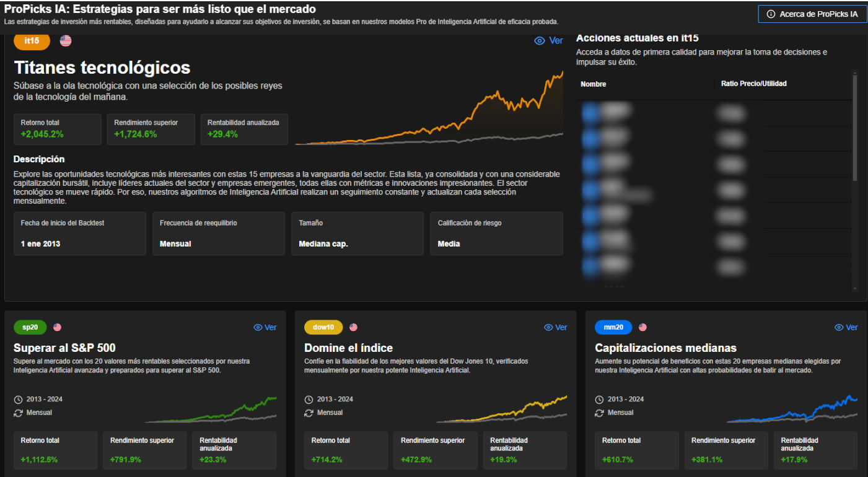Click Rentabilidad anualizada +17.9% box

point(815,450)
